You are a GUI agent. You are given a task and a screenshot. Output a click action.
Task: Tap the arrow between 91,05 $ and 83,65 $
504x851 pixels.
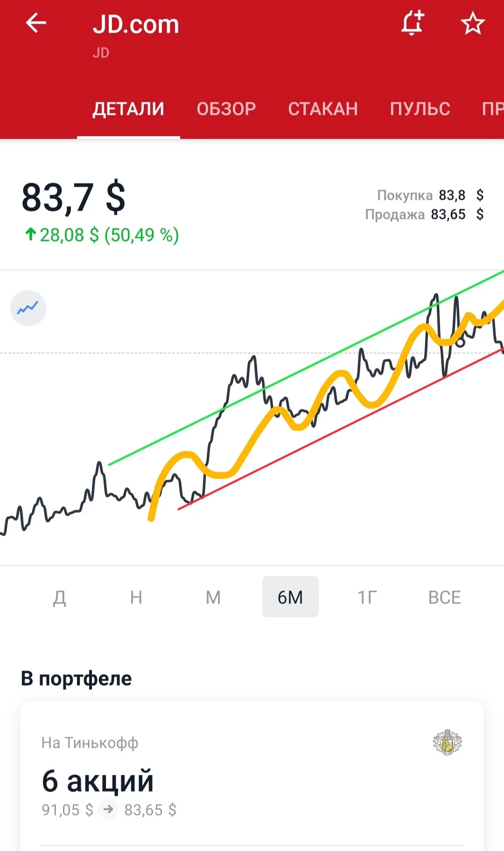tap(108, 809)
